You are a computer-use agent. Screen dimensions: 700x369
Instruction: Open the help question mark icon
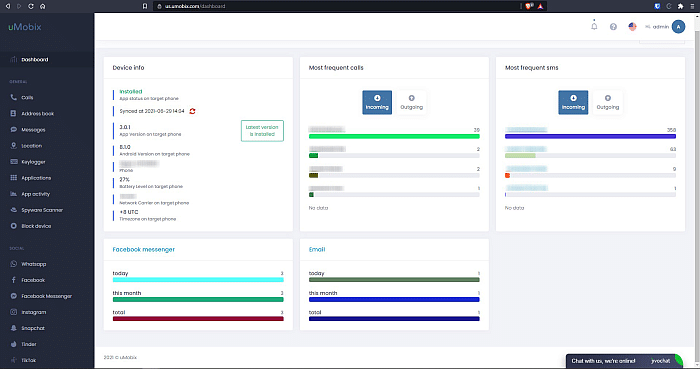(x=613, y=27)
